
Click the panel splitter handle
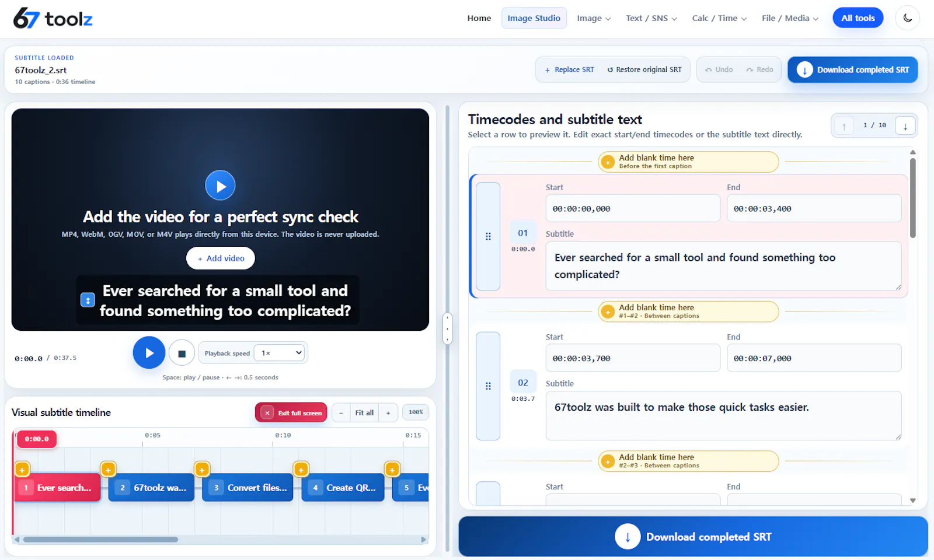pyautogui.click(x=447, y=329)
